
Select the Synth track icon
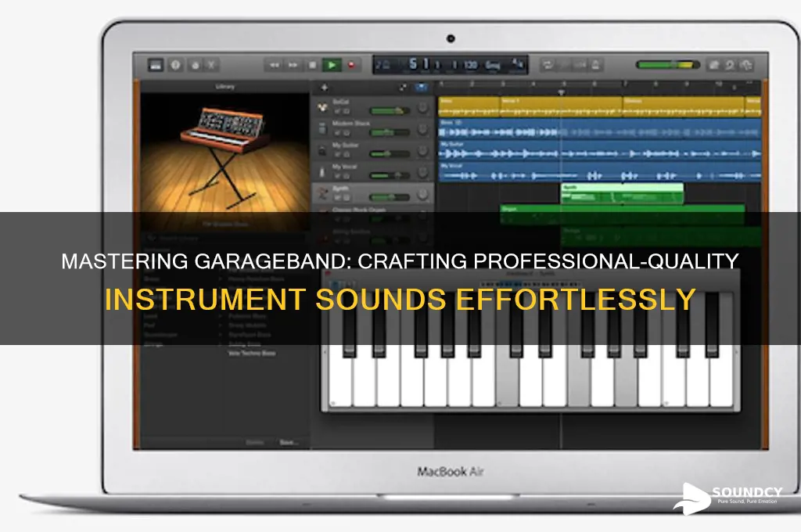click(x=322, y=193)
